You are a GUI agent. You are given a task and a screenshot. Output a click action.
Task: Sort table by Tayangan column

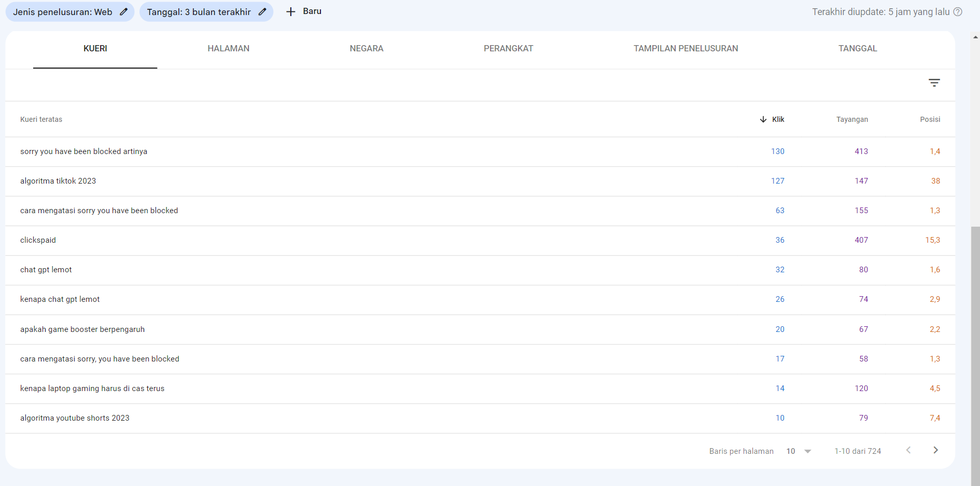click(x=851, y=119)
